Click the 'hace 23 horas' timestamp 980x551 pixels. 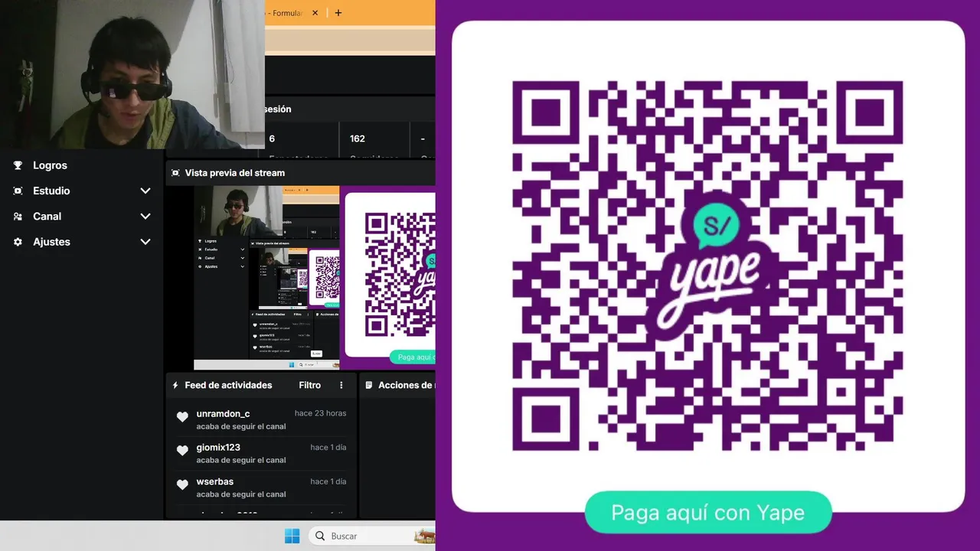[x=320, y=413]
